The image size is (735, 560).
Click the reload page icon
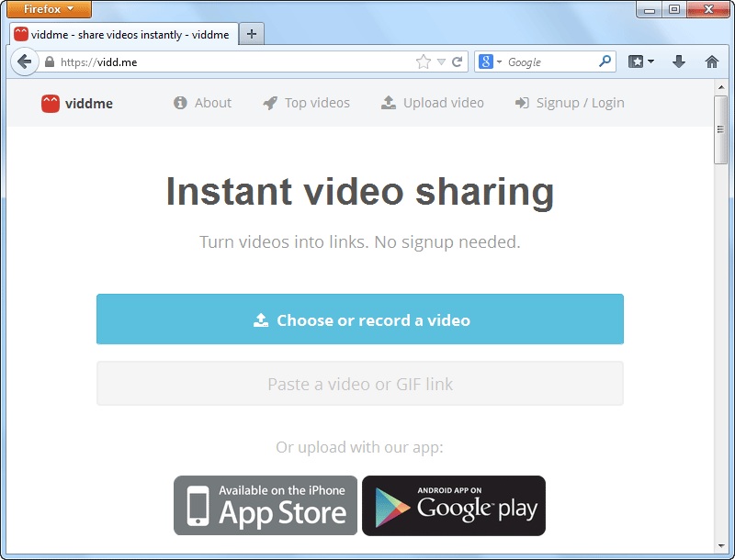457,62
